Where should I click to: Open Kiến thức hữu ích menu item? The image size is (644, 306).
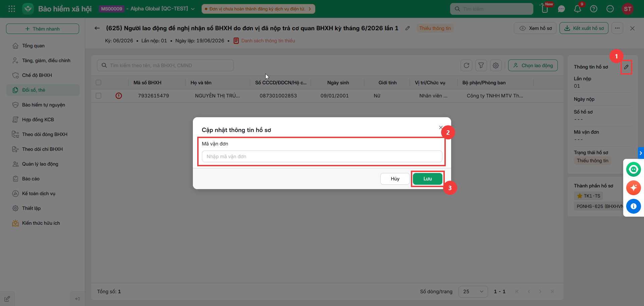click(43, 223)
